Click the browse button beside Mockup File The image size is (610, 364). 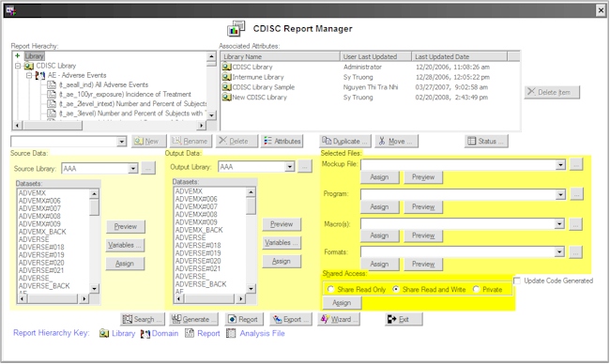(x=576, y=164)
